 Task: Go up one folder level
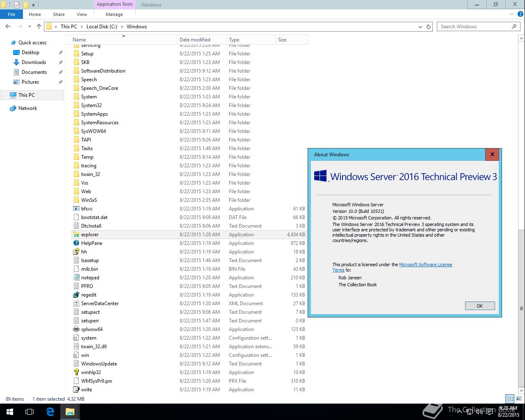39,27
